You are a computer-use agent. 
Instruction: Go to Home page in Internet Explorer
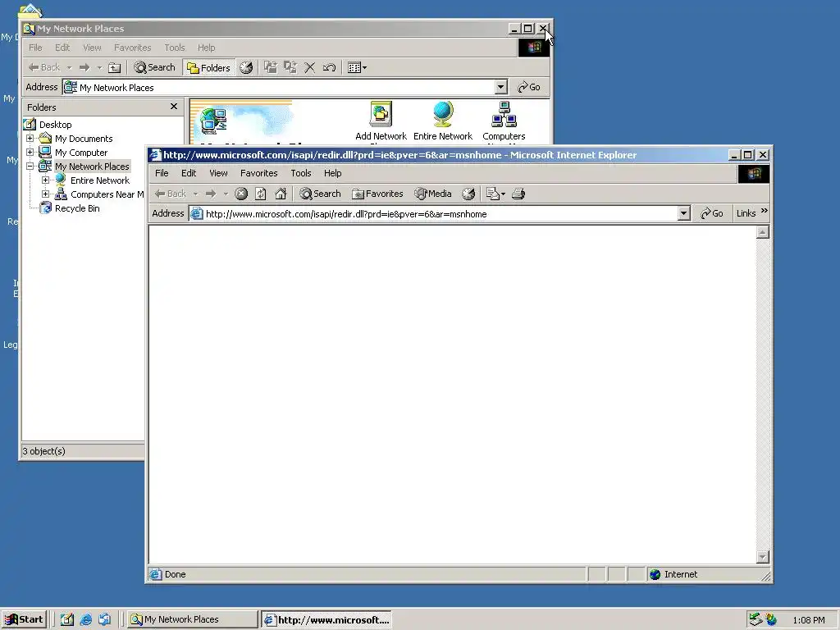point(281,194)
